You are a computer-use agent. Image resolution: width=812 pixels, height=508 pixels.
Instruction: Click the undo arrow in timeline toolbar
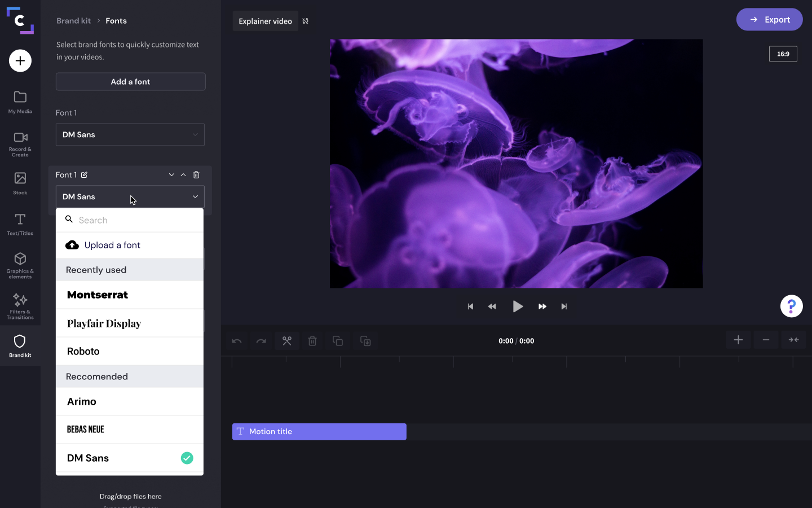click(237, 341)
